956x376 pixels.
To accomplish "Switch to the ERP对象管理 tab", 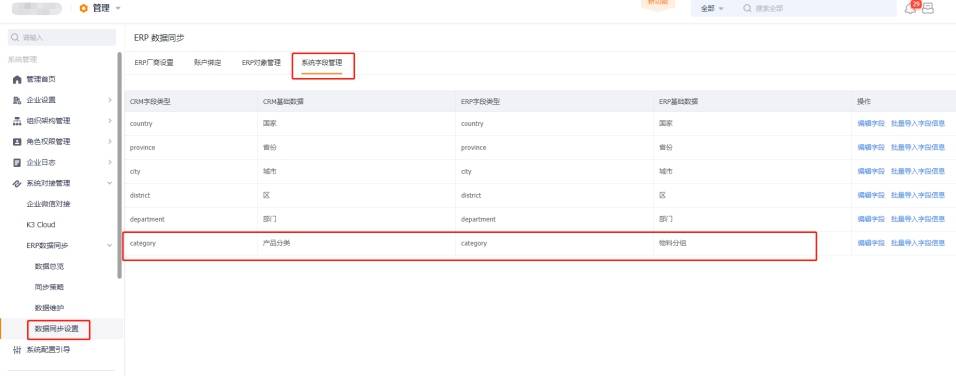I will [x=261, y=63].
